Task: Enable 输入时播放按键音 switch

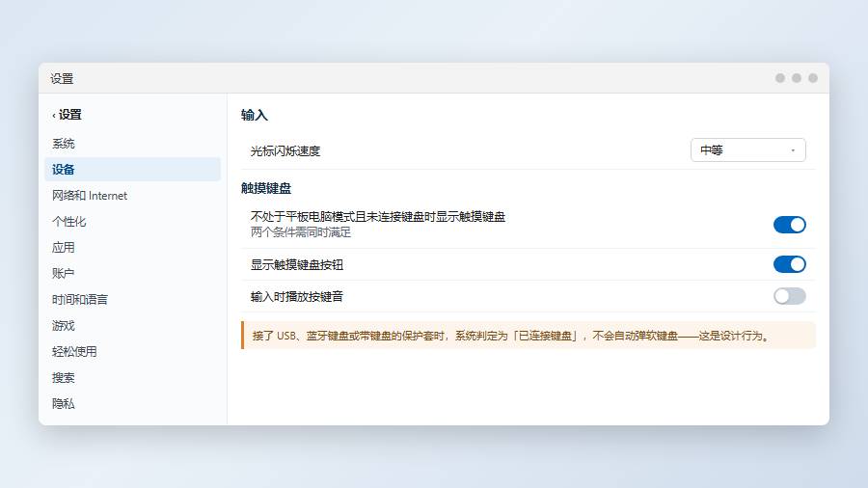Action: (x=789, y=297)
